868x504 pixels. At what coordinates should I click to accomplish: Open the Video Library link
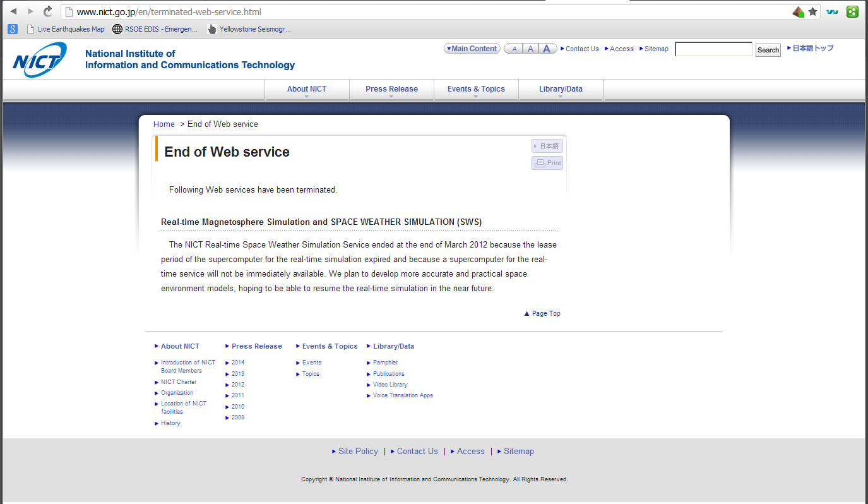click(x=390, y=385)
